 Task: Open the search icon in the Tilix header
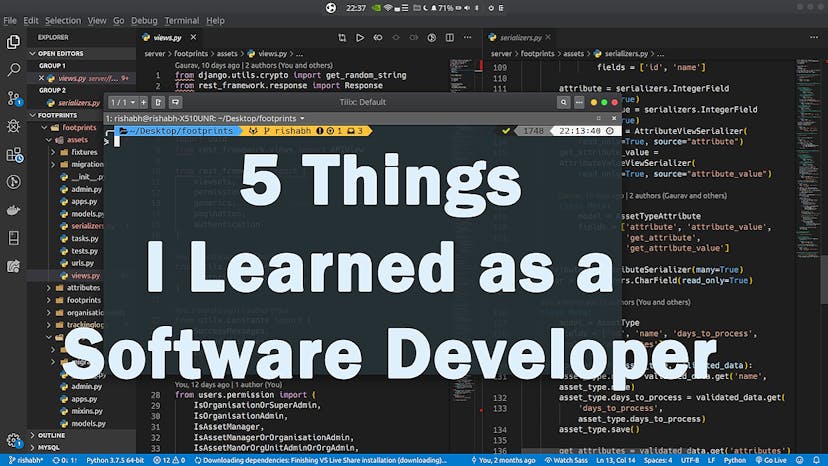563,102
